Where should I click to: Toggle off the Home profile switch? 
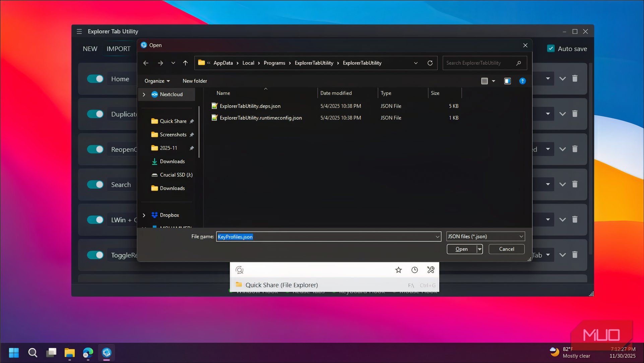95,79
